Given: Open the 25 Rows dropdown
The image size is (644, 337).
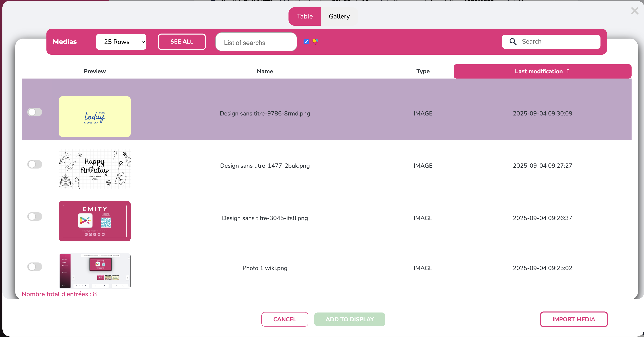Looking at the screenshot, I should point(121,42).
